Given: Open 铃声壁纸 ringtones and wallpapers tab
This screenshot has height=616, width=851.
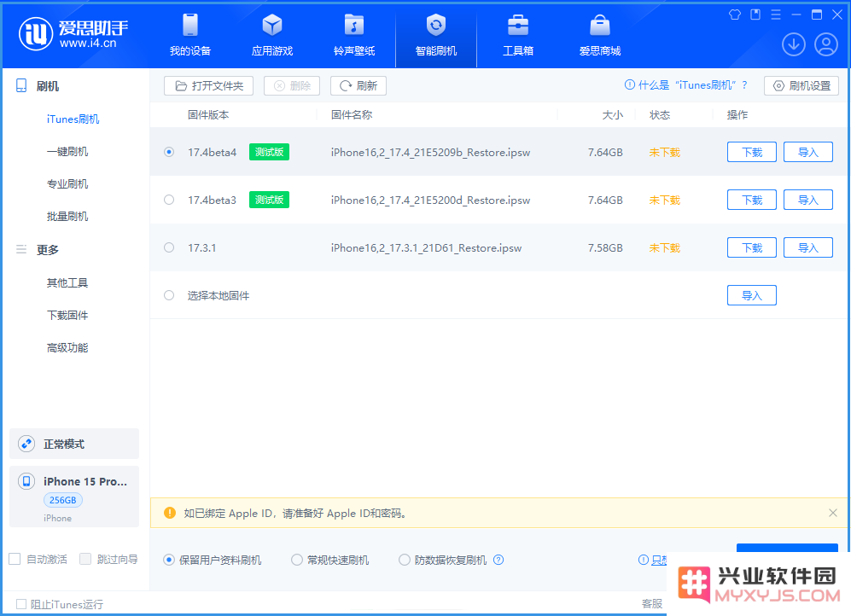Looking at the screenshot, I should [x=354, y=36].
